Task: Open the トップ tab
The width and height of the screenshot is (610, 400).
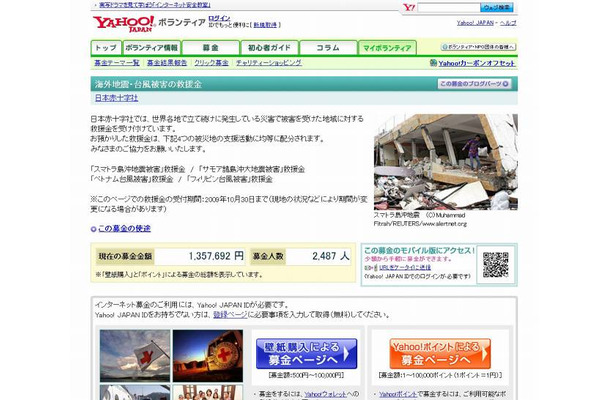Action: click(105, 47)
